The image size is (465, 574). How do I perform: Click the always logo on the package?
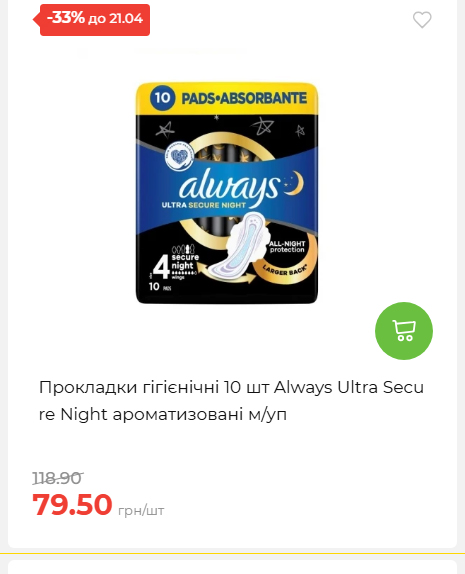pos(229,186)
